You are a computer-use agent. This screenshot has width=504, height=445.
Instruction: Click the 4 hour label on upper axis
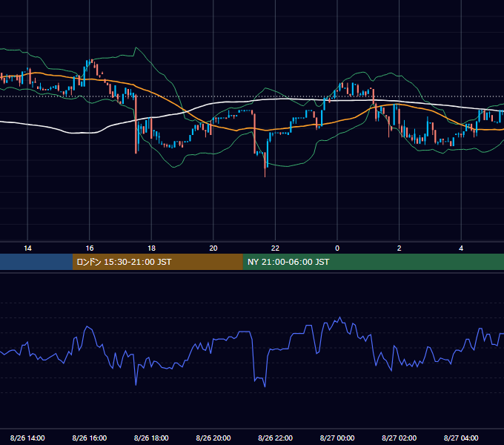tap(461, 248)
